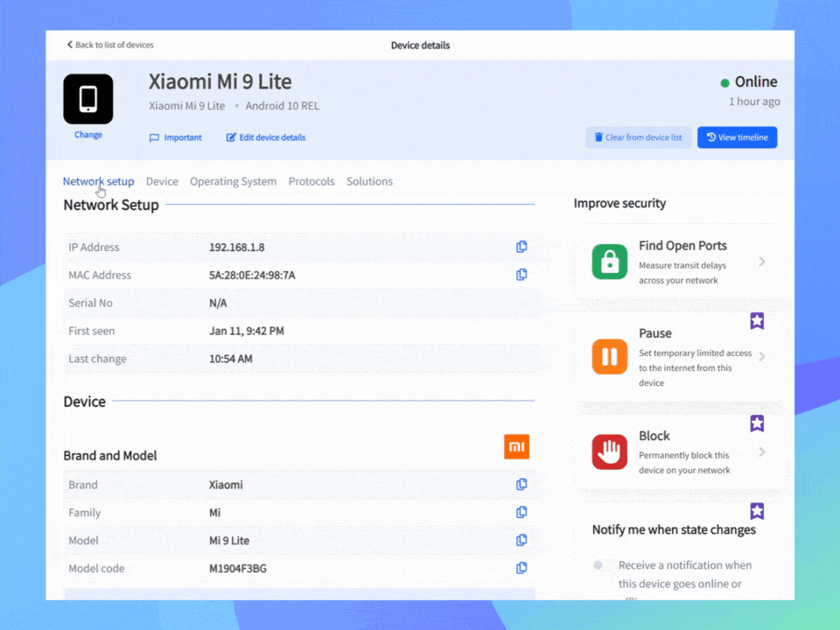Viewport: 840px width, 630px height.
Task: Expand Find Open Ports chevron
Action: click(x=762, y=262)
